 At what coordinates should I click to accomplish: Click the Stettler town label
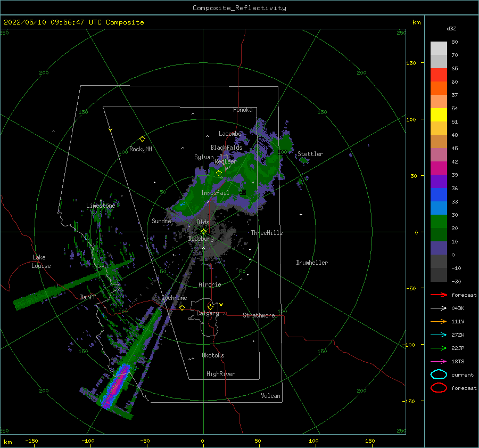[x=310, y=154]
